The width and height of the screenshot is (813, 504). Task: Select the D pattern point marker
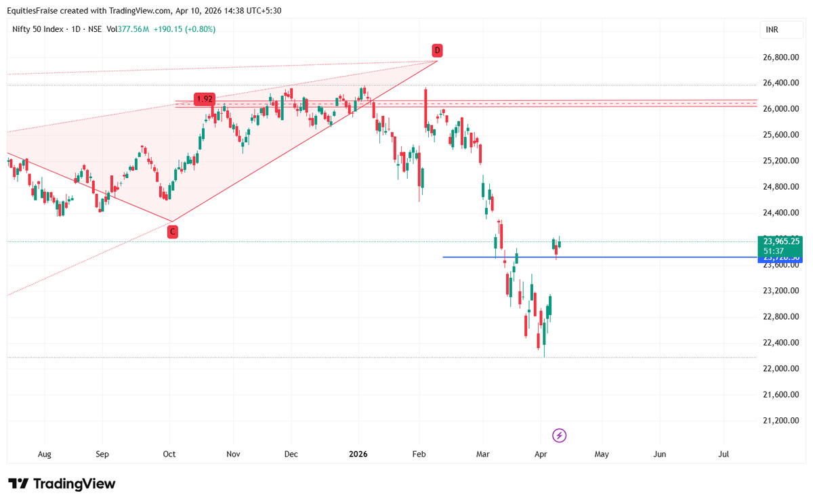tap(437, 50)
